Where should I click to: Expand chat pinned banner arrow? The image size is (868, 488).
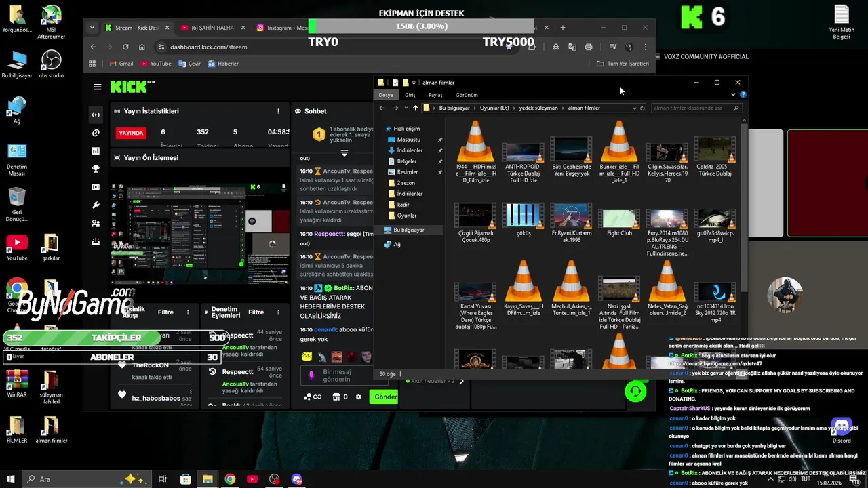pyautogui.click(x=344, y=153)
